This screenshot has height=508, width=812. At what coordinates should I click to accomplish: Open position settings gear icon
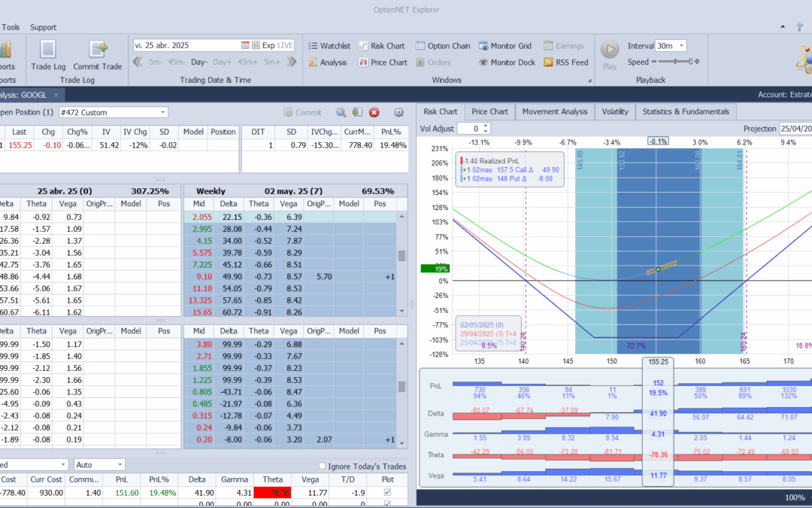[x=398, y=112]
